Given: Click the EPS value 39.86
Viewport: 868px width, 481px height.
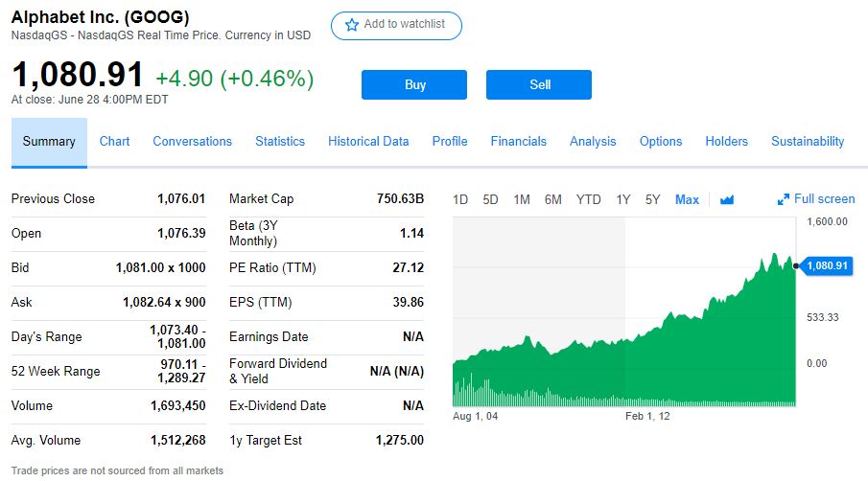Looking at the screenshot, I should 408,303.
